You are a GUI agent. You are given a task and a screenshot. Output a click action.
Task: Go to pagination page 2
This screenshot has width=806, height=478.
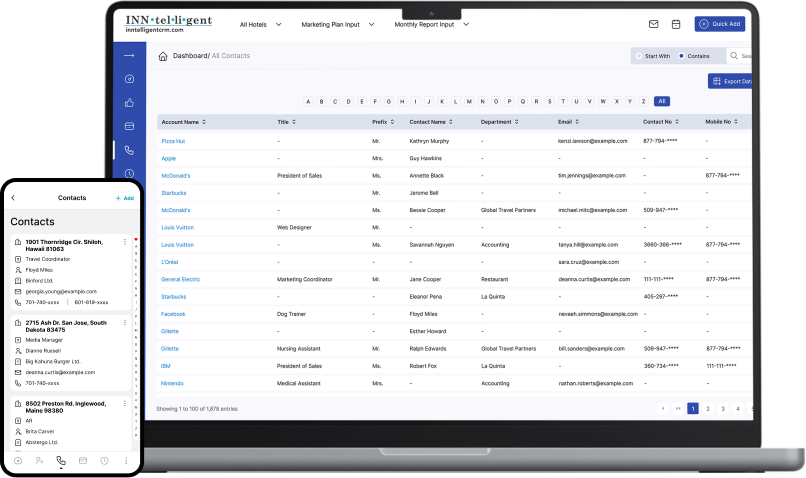[708, 409]
